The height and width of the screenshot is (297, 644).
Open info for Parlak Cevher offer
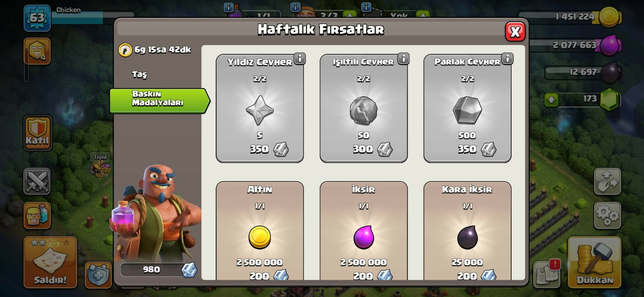coord(507,59)
